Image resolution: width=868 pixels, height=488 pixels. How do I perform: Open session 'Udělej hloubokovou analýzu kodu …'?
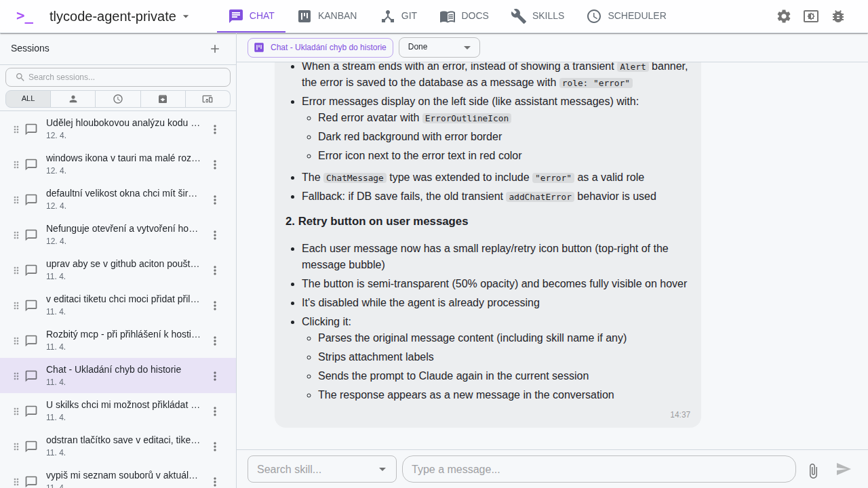(x=118, y=129)
